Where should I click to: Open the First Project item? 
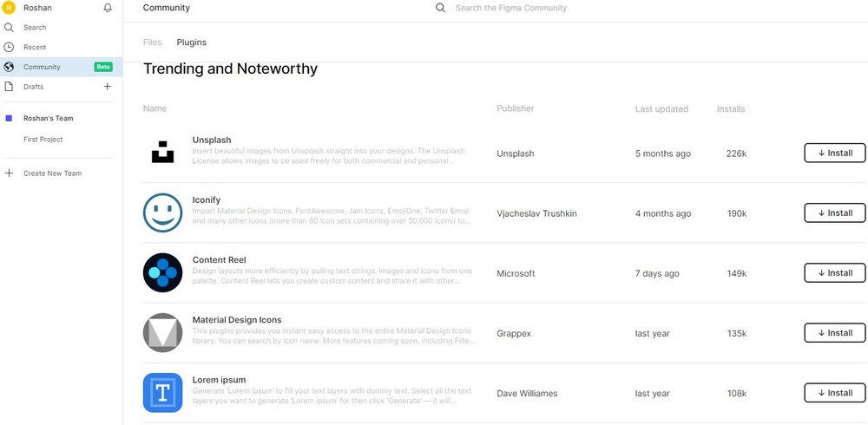[x=43, y=139]
